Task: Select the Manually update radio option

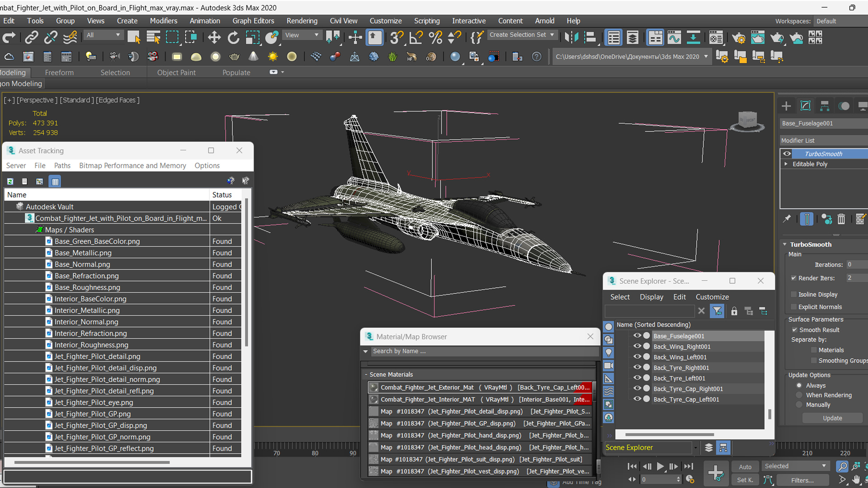Action: (799, 405)
